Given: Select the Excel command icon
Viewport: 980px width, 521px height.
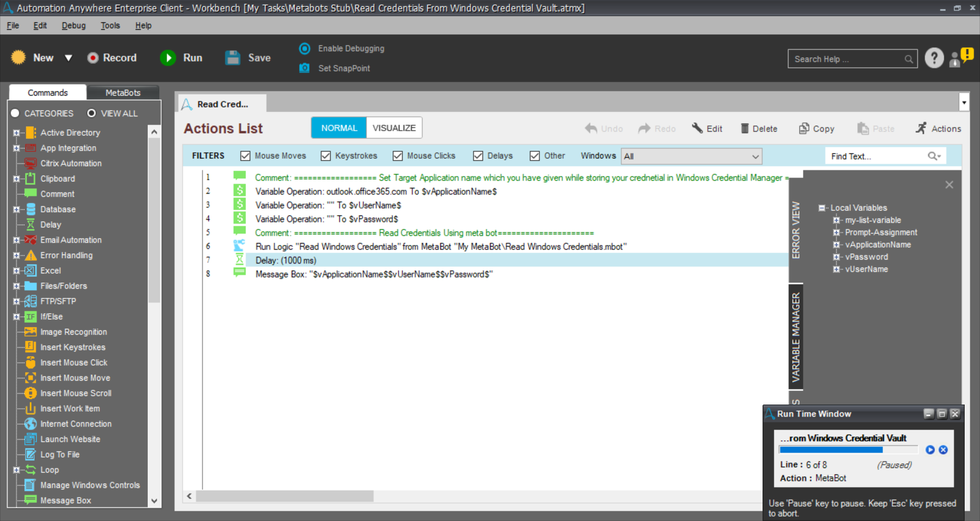Looking at the screenshot, I should 31,271.
